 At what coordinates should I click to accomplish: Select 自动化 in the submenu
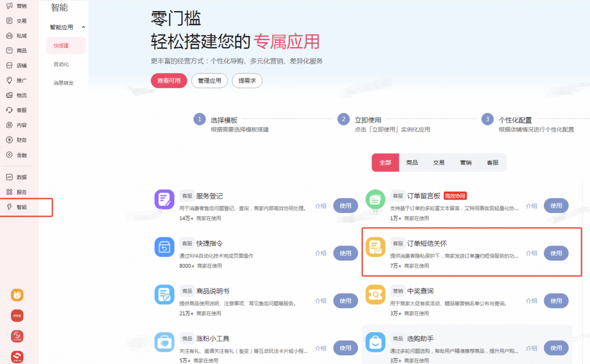coord(61,64)
